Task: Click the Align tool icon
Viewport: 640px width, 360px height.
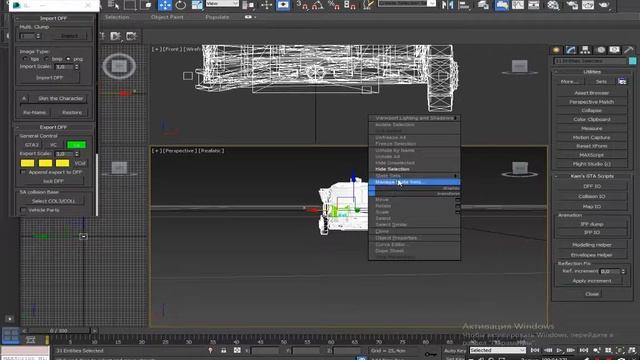Action: pos(464,5)
